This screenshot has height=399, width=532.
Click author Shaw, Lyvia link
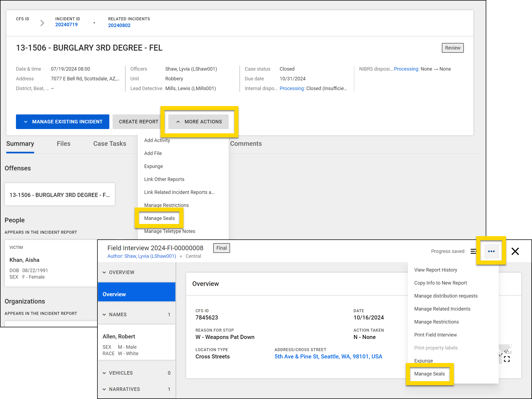(x=142, y=256)
